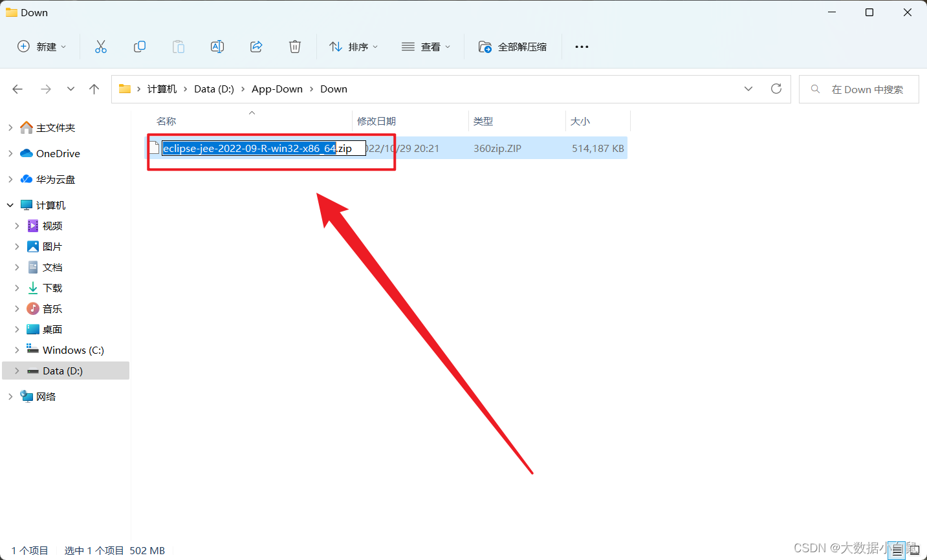Viewport: 927px width, 560px height.
Task: Click 1 个项目 status bar count
Action: (30, 551)
